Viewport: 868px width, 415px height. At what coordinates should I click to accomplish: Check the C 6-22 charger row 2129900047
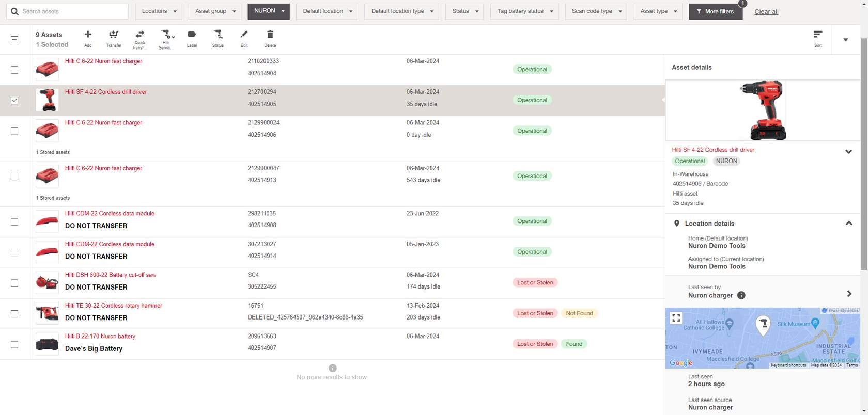coord(14,177)
